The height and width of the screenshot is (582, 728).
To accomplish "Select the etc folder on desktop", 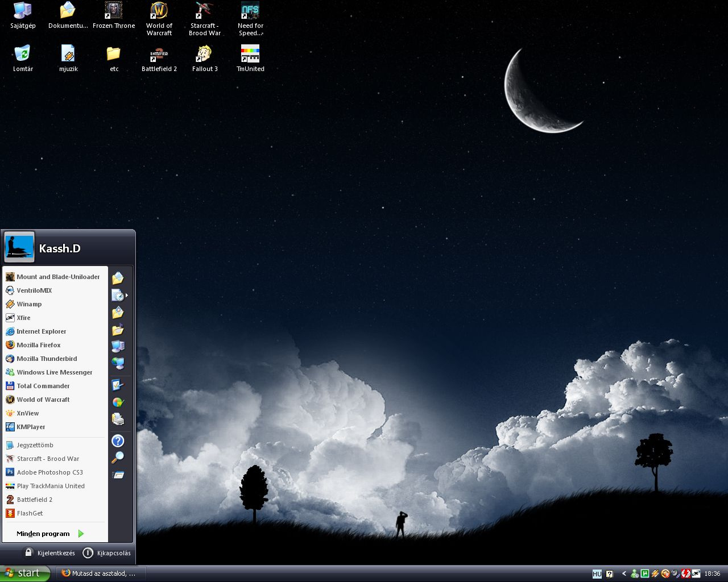I will pyautogui.click(x=114, y=59).
